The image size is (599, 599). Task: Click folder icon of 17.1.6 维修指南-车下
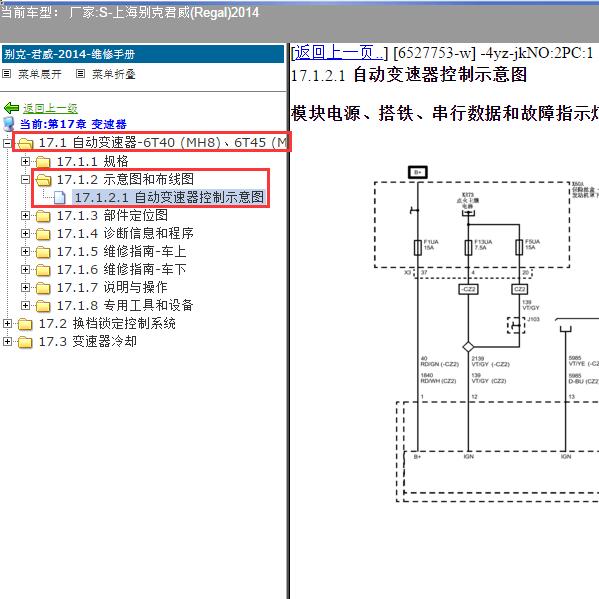pos(43,270)
